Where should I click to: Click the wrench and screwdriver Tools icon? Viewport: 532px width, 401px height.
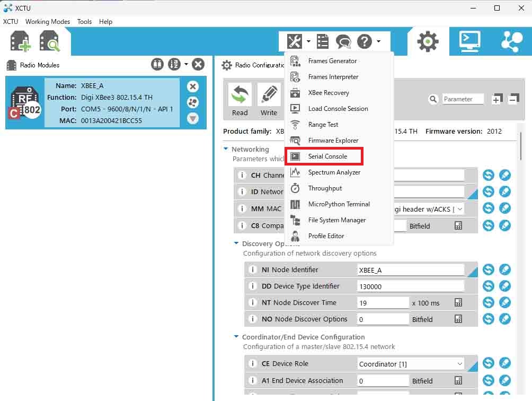coord(295,41)
